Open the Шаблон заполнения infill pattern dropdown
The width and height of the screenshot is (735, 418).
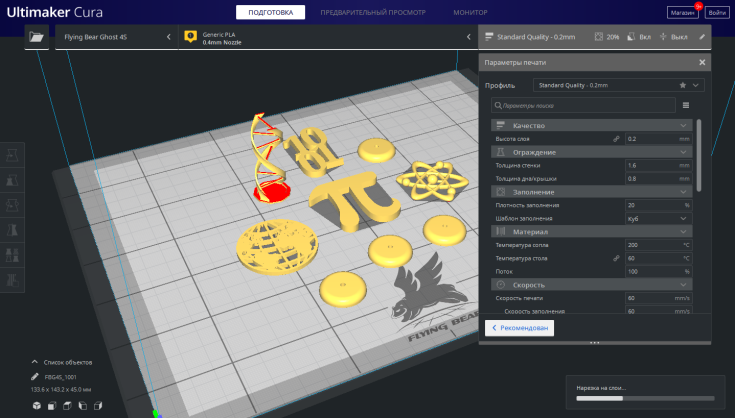click(x=658, y=218)
